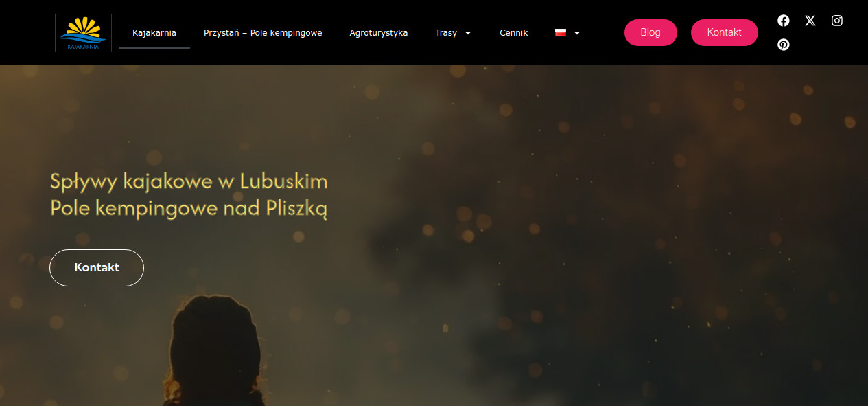The width and height of the screenshot is (868, 406).
Task: Open the Trasy menu label
Action: 446,32
